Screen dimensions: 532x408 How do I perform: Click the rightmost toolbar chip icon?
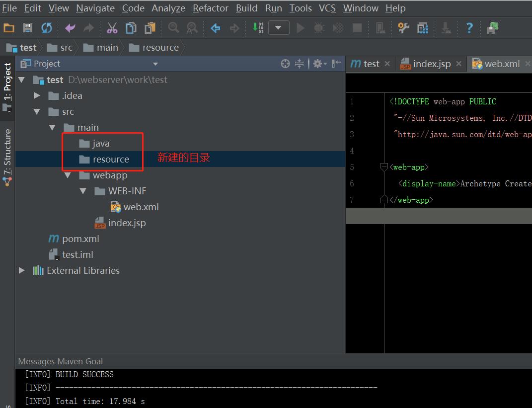coord(493,28)
